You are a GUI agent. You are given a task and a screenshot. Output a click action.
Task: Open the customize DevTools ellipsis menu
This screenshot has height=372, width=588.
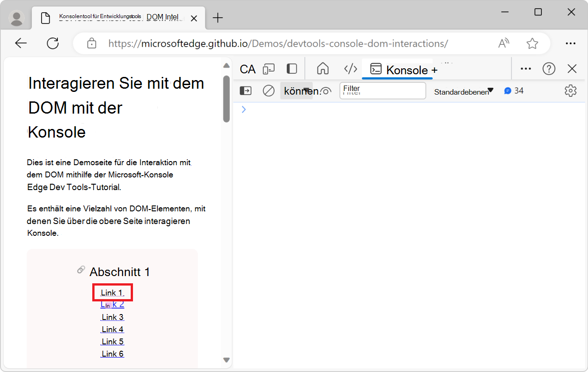coord(526,68)
